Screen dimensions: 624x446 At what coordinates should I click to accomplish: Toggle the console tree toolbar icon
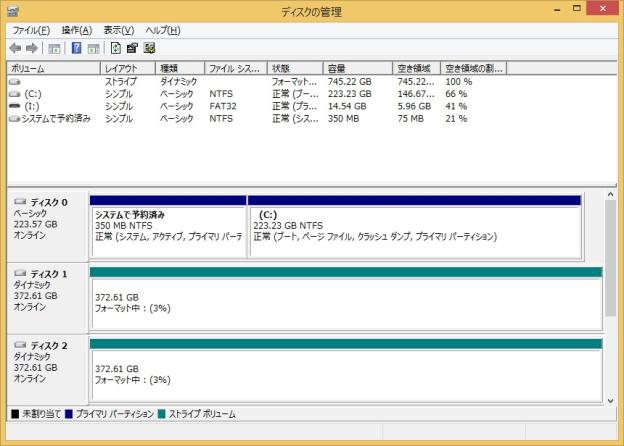54,49
